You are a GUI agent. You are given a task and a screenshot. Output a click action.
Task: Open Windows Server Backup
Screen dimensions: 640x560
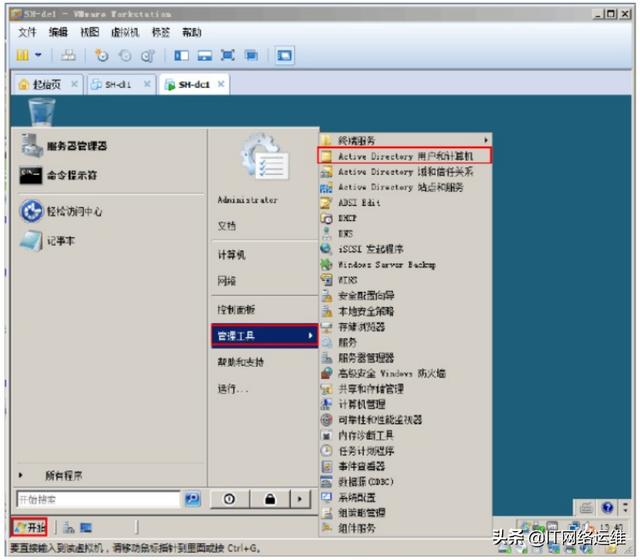tap(404, 264)
